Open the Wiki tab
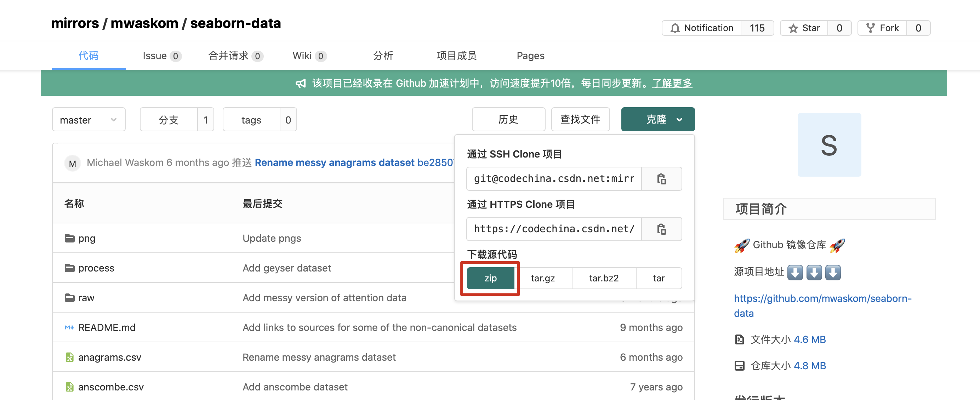 309,56
